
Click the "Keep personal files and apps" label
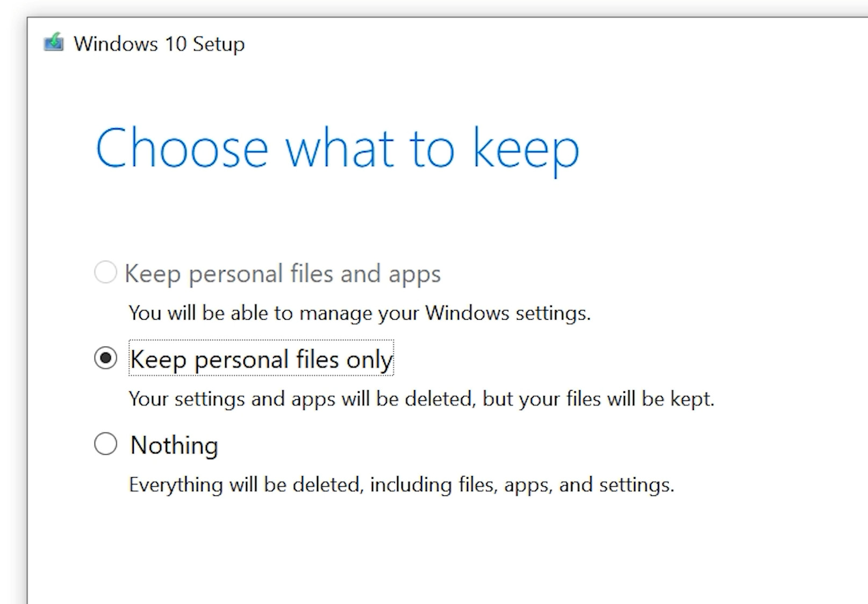pos(283,274)
